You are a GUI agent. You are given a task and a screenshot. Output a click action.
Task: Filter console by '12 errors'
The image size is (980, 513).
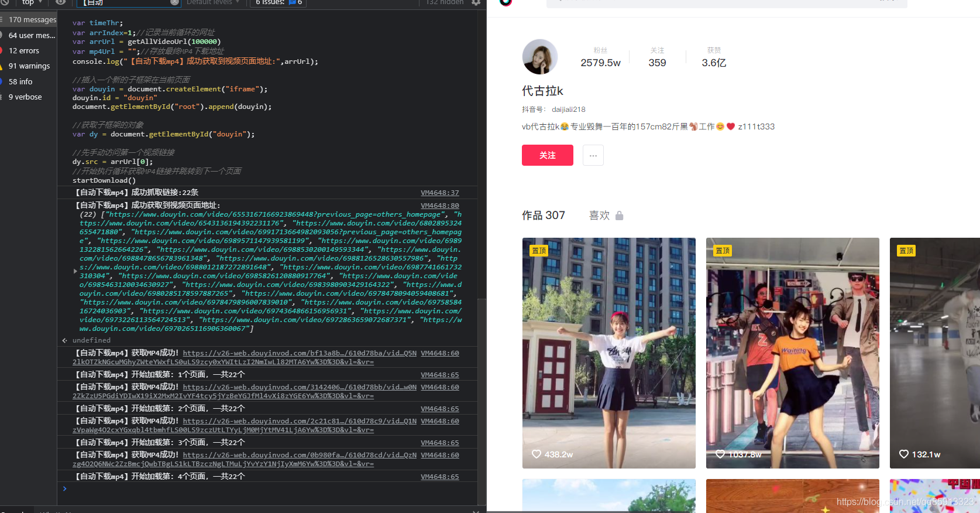[x=29, y=51]
